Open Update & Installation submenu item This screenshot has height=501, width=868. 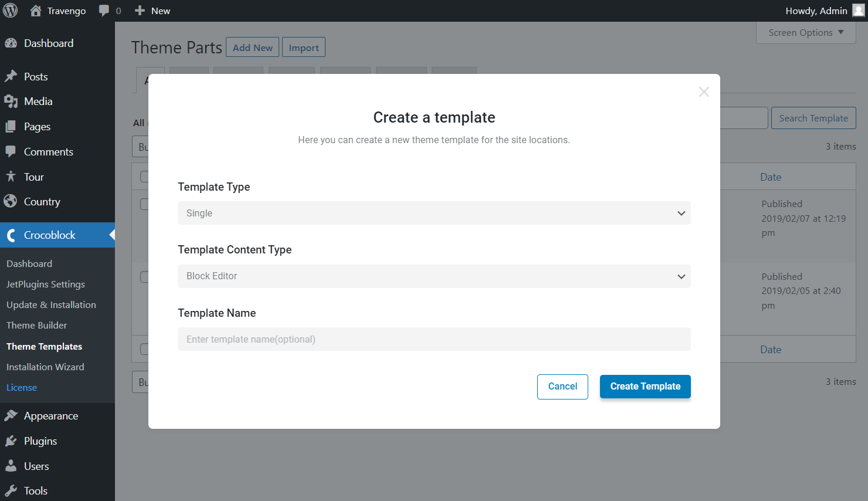pos(51,305)
